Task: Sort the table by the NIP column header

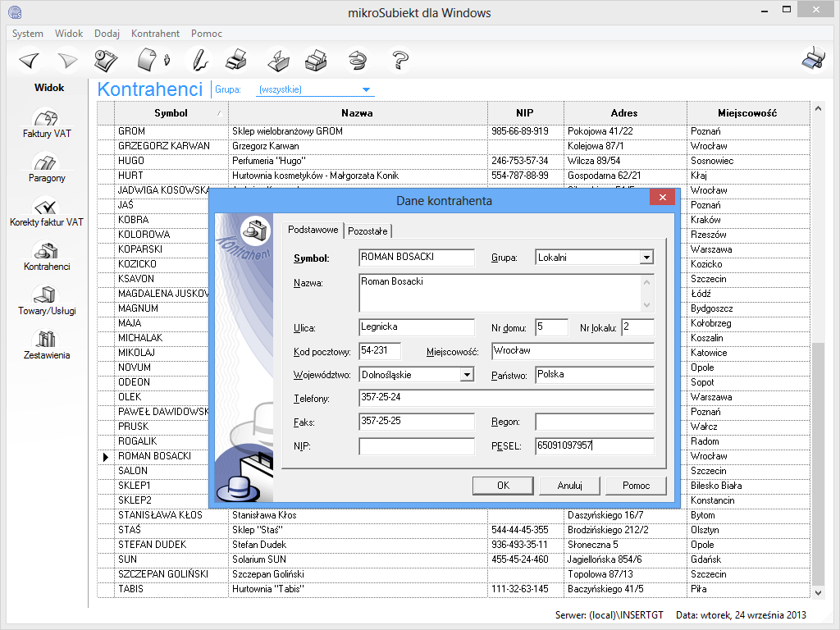Action: click(525, 113)
